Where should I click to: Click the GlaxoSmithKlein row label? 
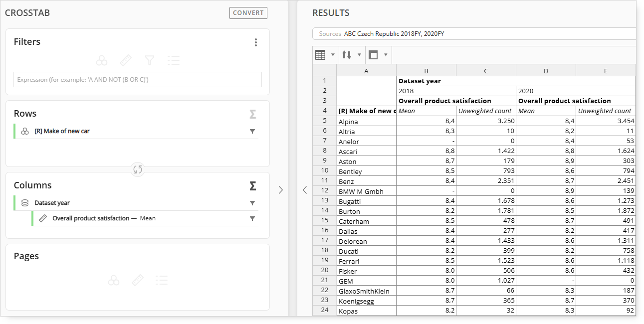pos(364,291)
